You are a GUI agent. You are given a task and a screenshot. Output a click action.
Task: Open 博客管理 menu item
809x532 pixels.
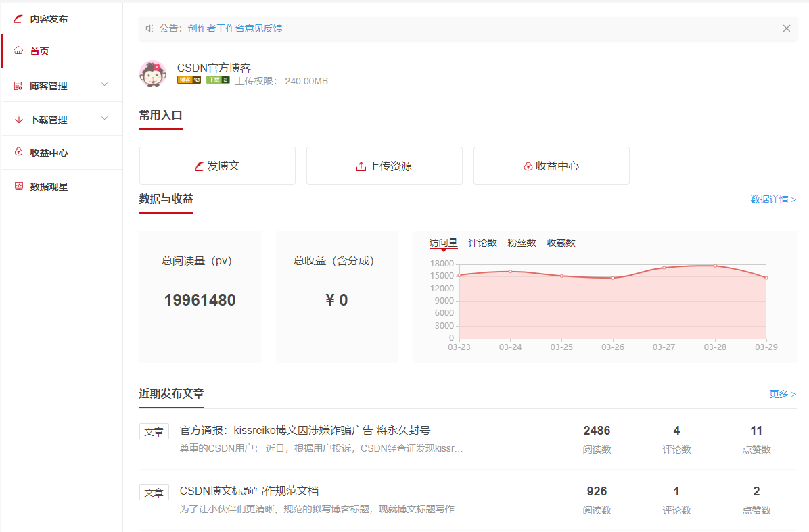click(x=62, y=85)
